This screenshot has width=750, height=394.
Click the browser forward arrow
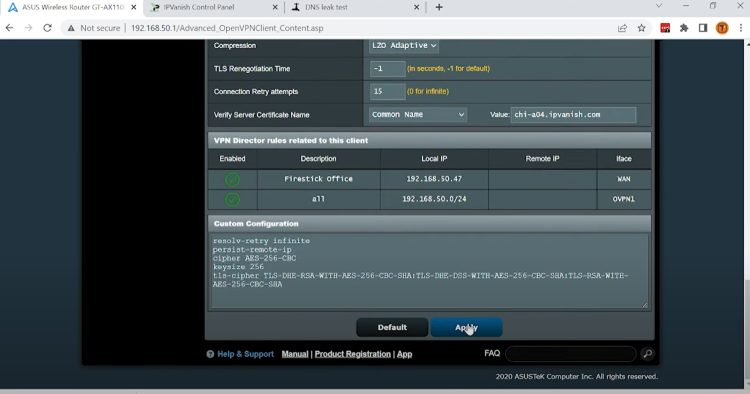(x=28, y=28)
